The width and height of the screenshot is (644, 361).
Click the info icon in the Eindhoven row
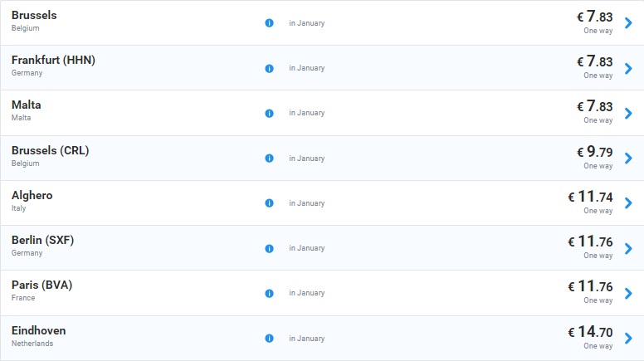(x=269, y=339)
